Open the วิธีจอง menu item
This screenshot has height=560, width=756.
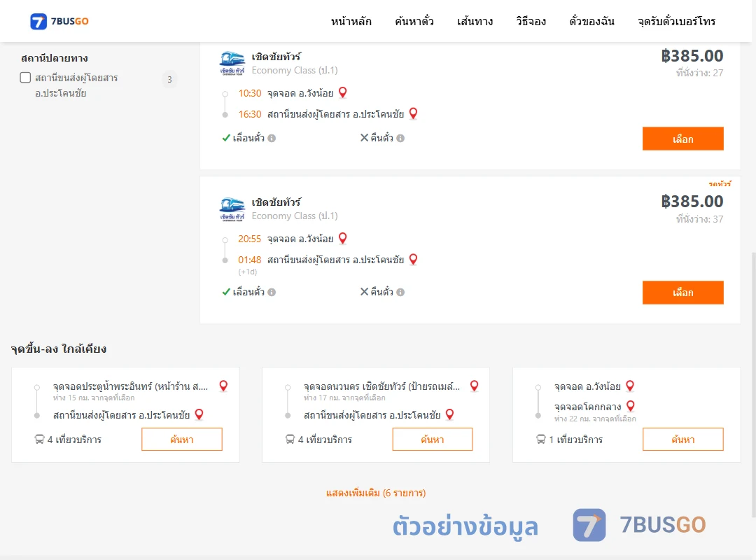[531, 21]
